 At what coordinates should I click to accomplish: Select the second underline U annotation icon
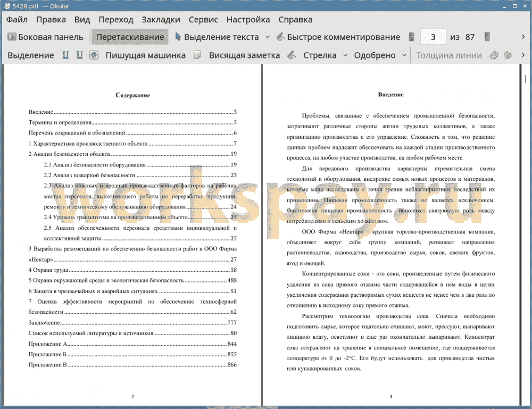[79, 55]
